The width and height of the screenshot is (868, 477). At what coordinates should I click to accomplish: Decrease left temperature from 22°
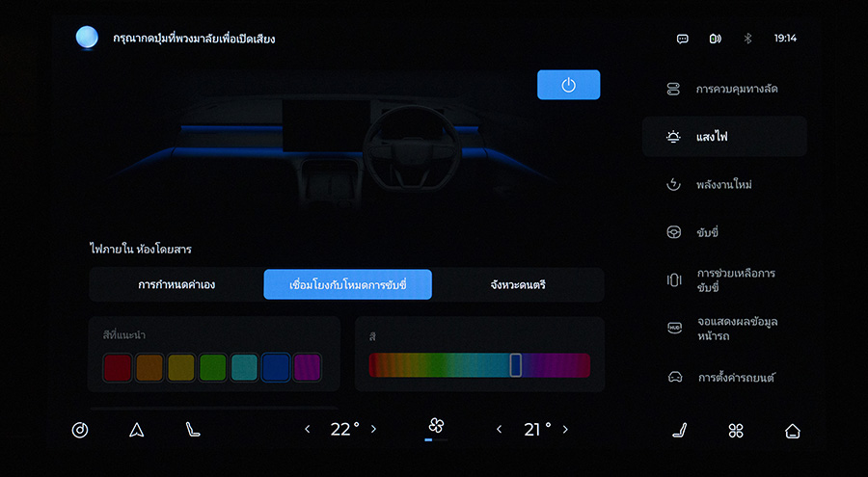[x=308, y=430]
